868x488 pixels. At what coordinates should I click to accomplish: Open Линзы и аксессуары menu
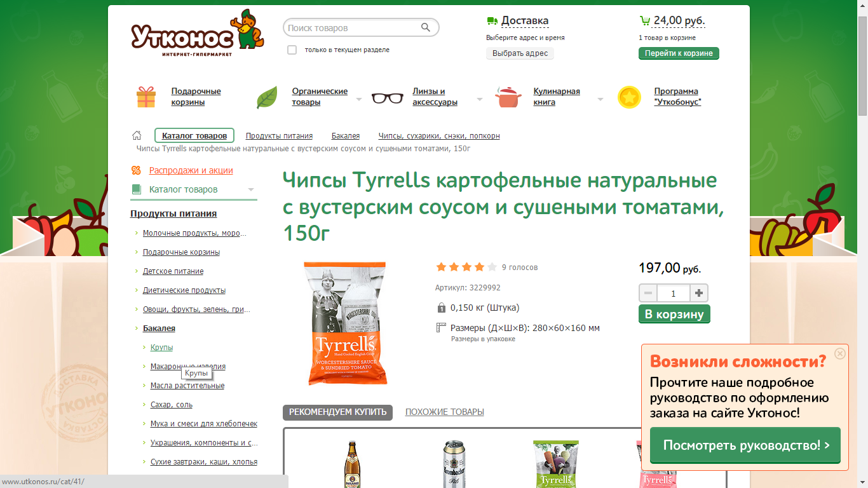[x=435, y=97]
